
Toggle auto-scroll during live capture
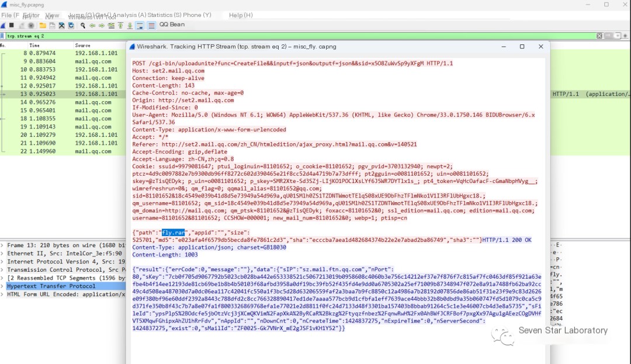pos(140,25)
